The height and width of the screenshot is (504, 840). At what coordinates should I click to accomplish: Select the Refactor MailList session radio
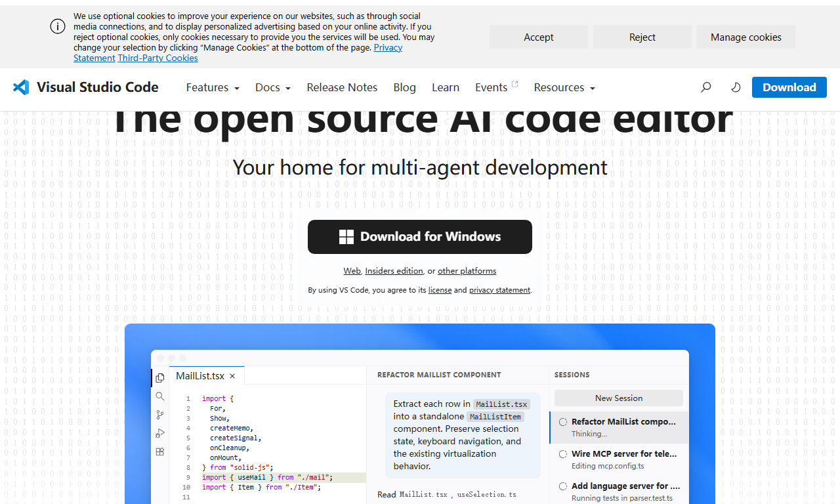pos(563,422)
